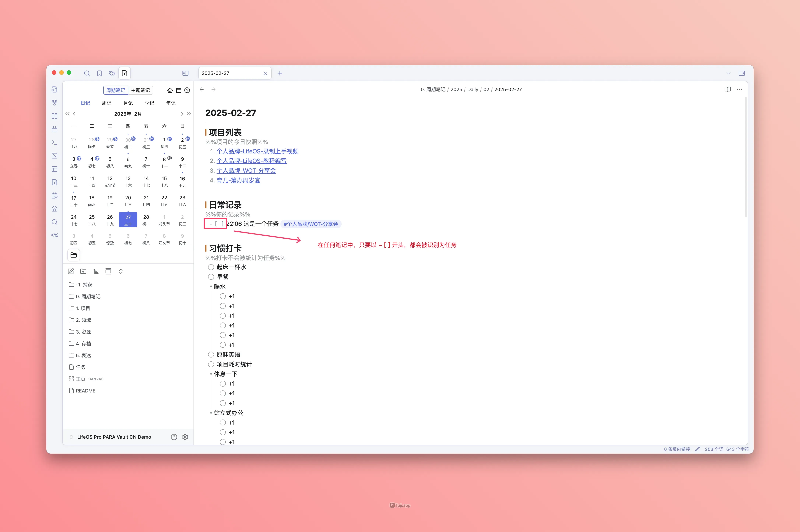The width and height of the screenshot is (800, 532).
Task: Open the tags pane icon
Action: tap(112, 73)
